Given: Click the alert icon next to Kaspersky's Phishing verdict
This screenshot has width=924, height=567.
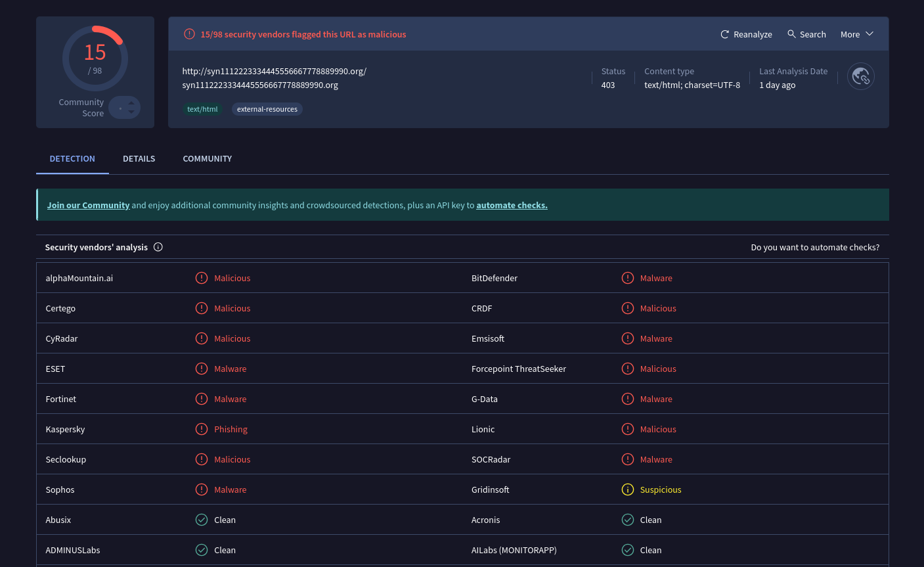Looking at the screenshot, I should [x=202, y=429].
